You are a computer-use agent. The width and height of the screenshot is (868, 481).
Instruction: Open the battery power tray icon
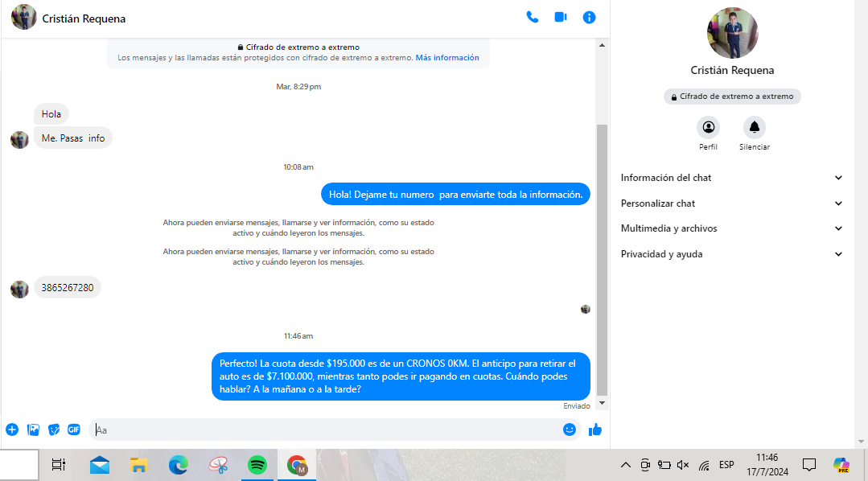coord(664,465)
